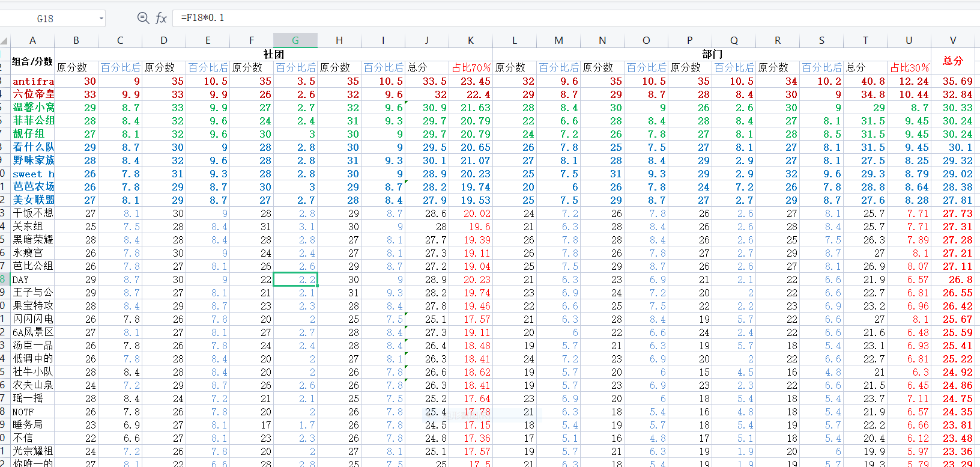The width and height of the screenshot is (980, 467).
Task: Select the 汤臣一品 team name cell
Action: 32,346
